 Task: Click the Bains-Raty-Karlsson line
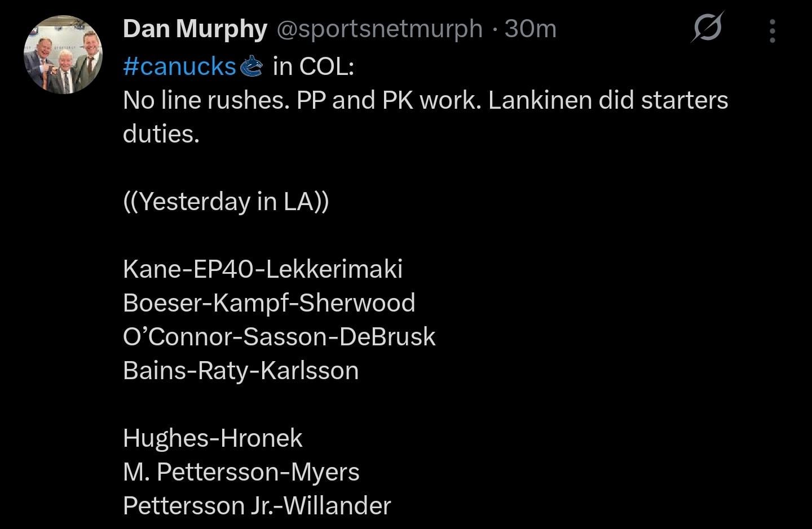[241, 370]
